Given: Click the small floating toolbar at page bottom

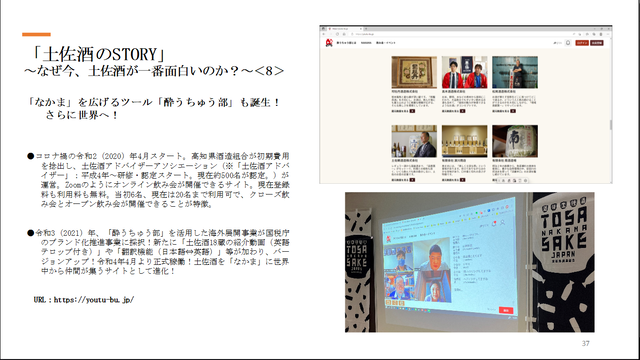Looking at the screenshot, I should tap(514, 180).
